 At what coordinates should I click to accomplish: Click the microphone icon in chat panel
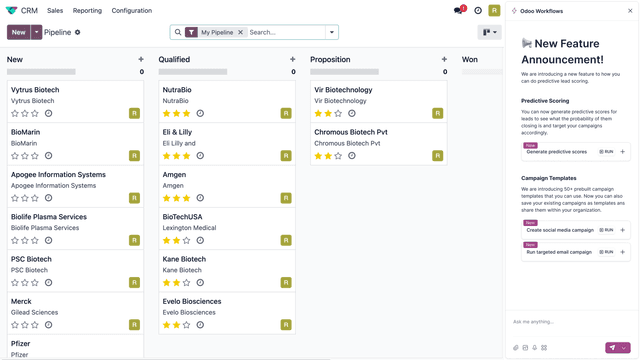(534, 348)
